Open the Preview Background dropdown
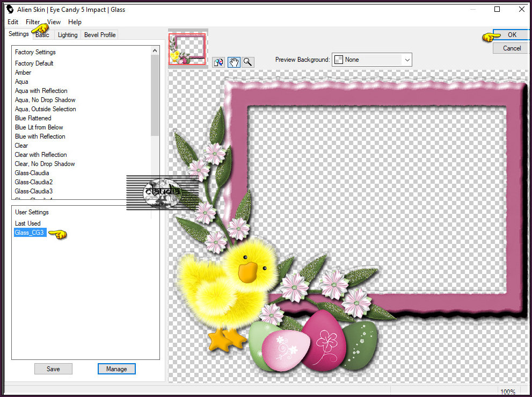 372,60
